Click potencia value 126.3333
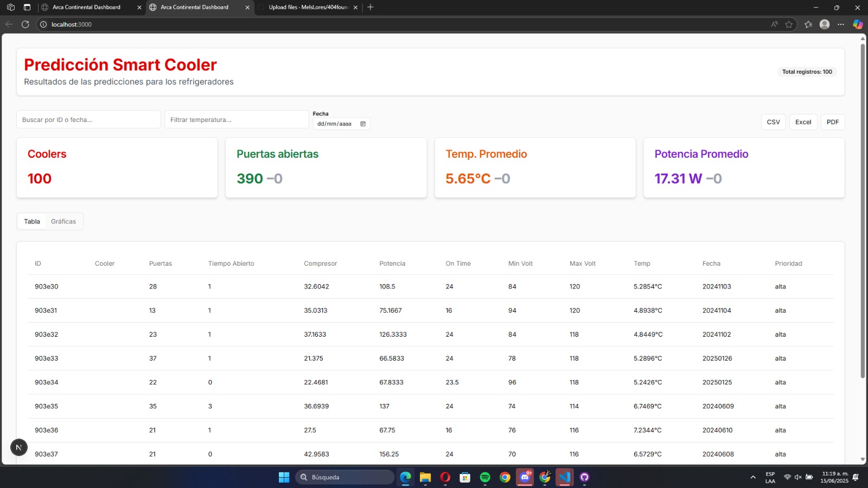 (393, 335)
